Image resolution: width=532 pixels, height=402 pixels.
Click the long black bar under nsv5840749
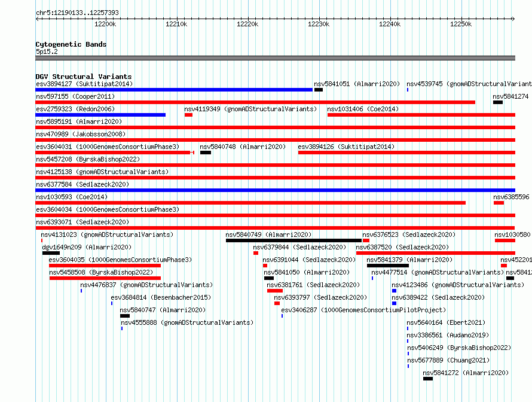tap(294, 240)
